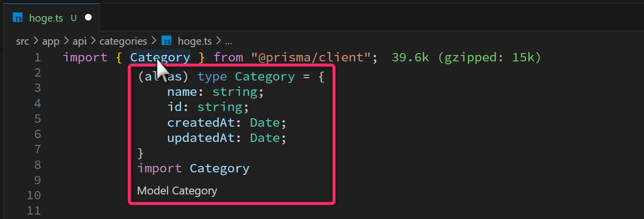This screenshot has height=219, width=644.
Task: Expand the categories breadcrumb folder
Action: (123, 41)
